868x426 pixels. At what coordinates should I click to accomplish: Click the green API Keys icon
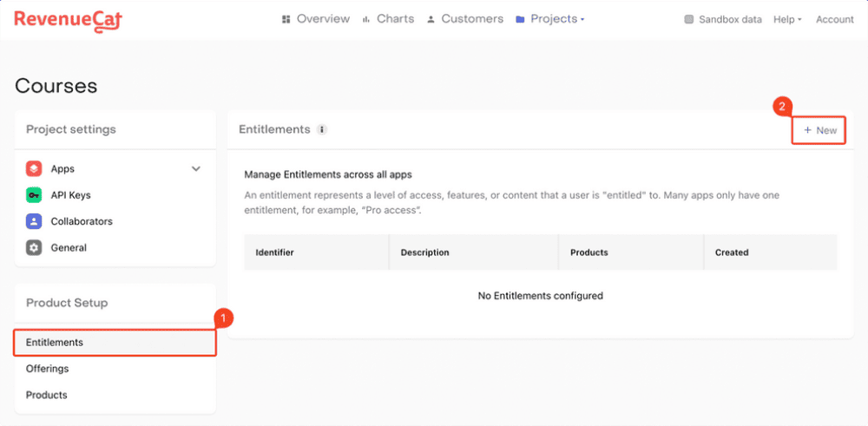point(34,195)
